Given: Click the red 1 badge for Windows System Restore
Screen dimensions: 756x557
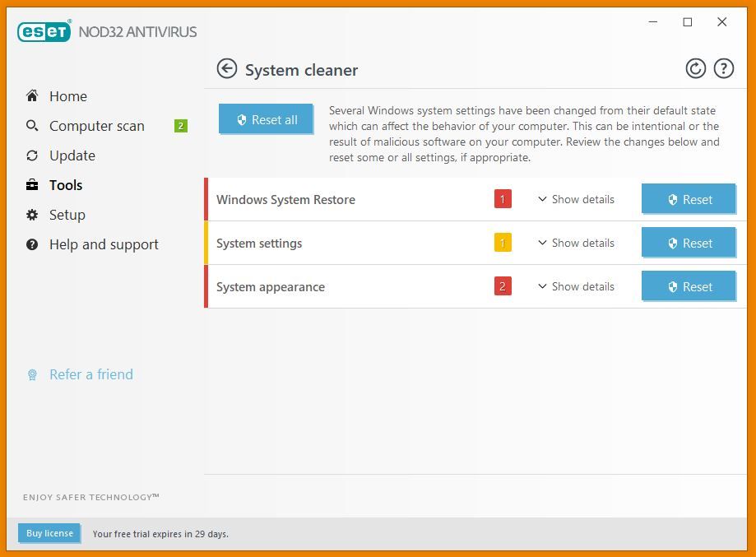Looking at the screenshot, I should pos(503,198).
